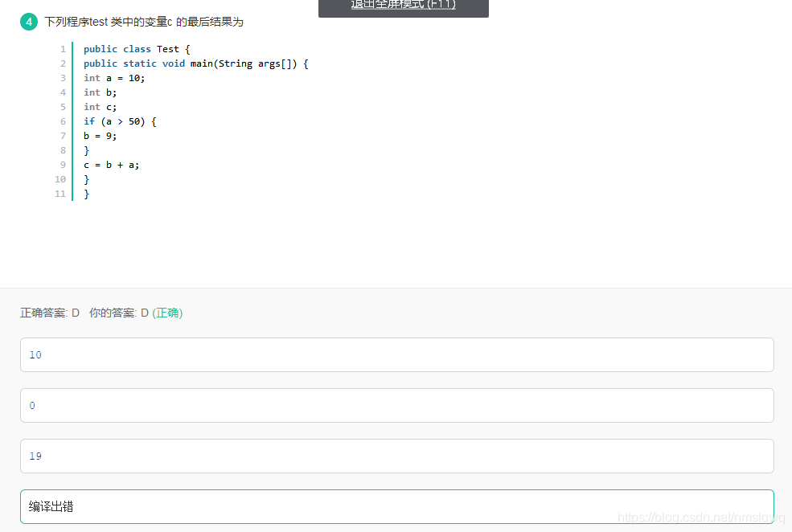The image size is (792, 532).
Task: Click the '你的答案: D' text
Action: [x=119, y=313]
